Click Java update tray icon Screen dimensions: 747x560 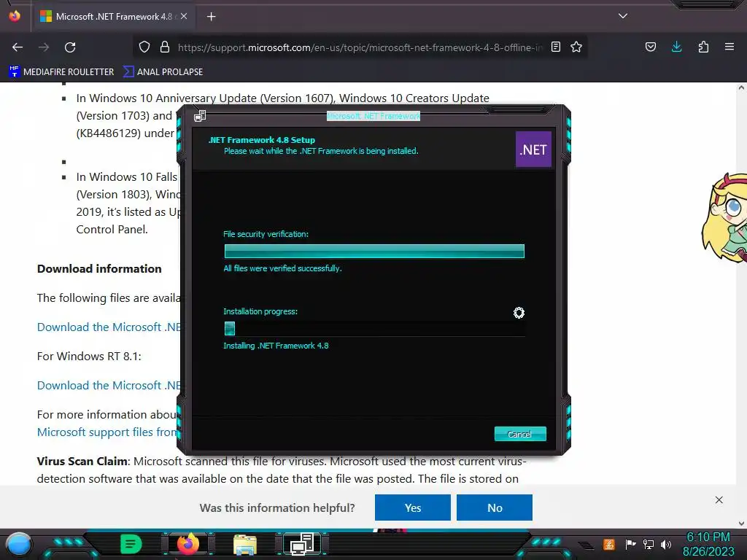tap(609, 544)
